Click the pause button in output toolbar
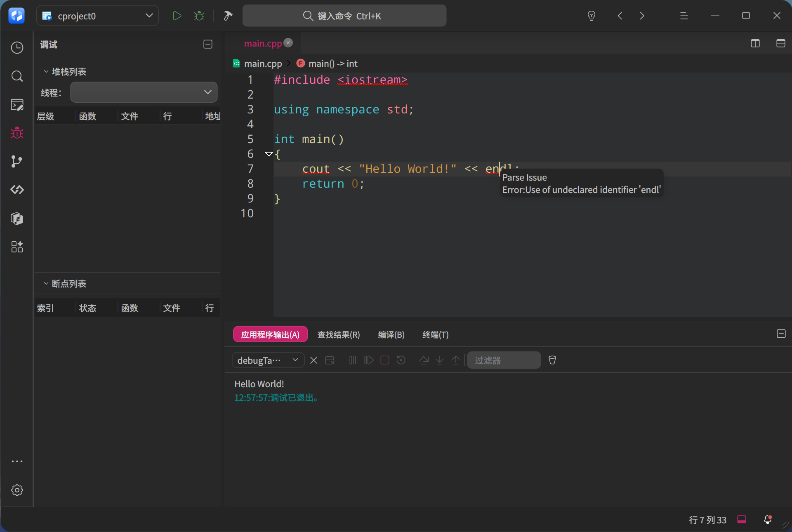This screenshot has width=792, height=532. (353, 360)
